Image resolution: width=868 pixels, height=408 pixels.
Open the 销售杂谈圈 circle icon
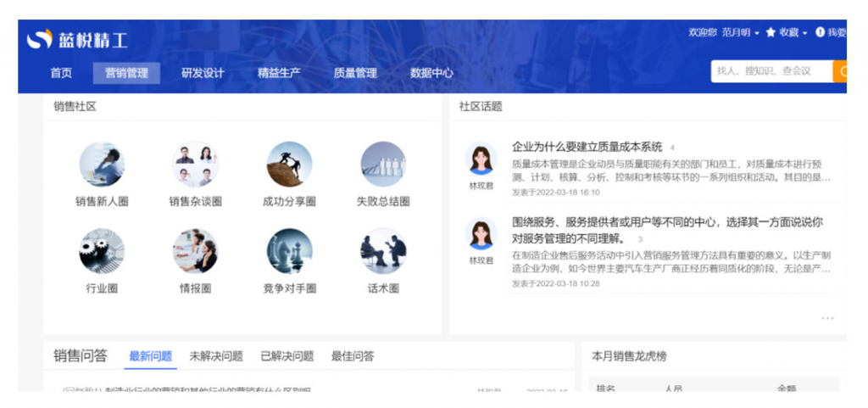(195, 164)
